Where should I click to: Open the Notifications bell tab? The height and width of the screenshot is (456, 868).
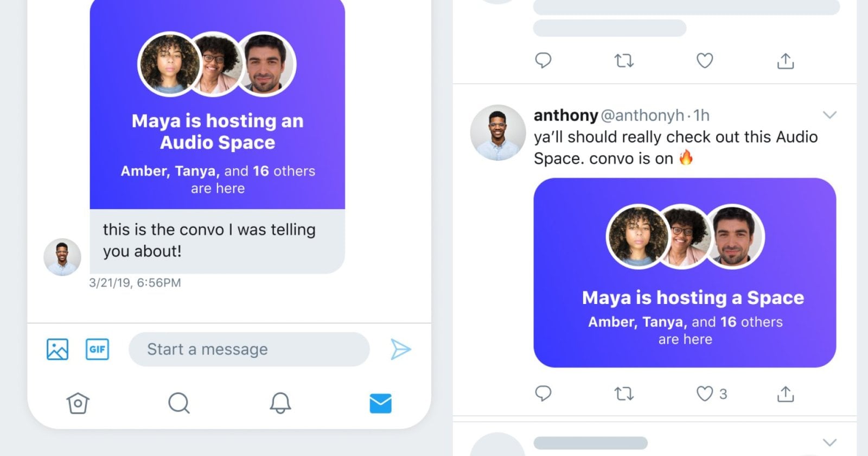pos(280,403)
